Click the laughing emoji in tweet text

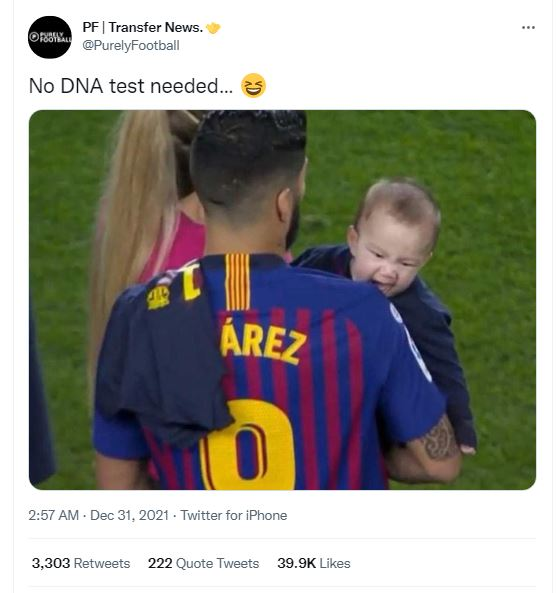coord(253,85)
